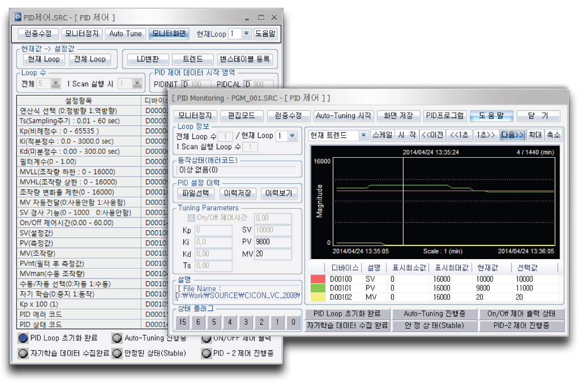Screen dimensions: 588x382
Task: Open the 1 Scan 실행 시 dropdown
Action: click(x=137, y=84)
